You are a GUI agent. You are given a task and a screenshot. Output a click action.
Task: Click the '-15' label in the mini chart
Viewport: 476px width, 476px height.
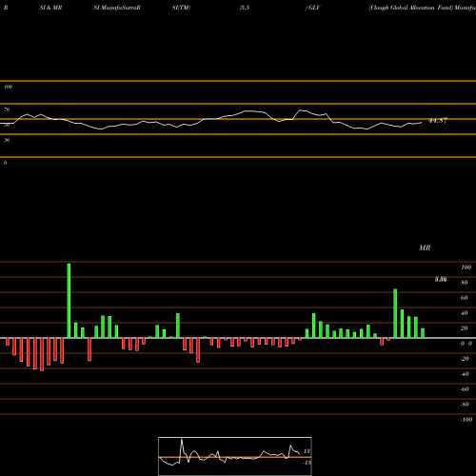(x=307, y=463)
